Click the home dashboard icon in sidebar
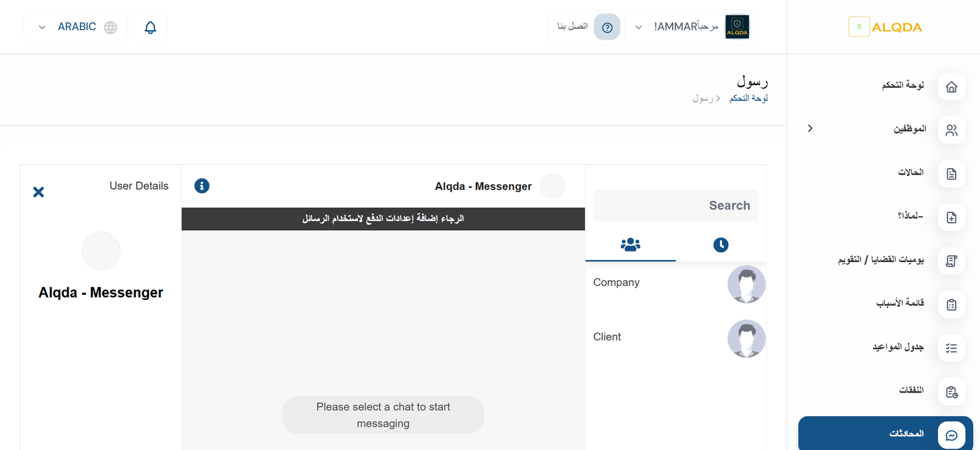Screen dimensions: 980x450 coord(951,87)
